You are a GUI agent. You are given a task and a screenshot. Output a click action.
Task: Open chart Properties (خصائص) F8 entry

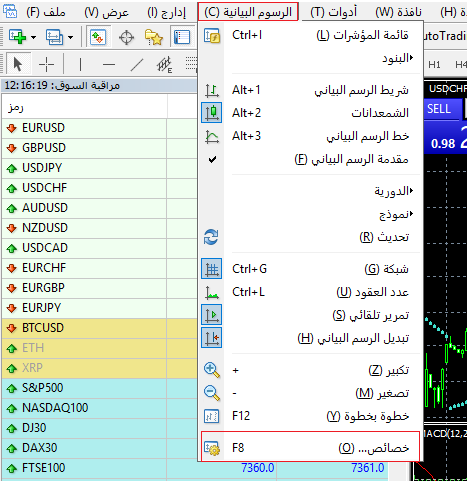tap(310, 448)
